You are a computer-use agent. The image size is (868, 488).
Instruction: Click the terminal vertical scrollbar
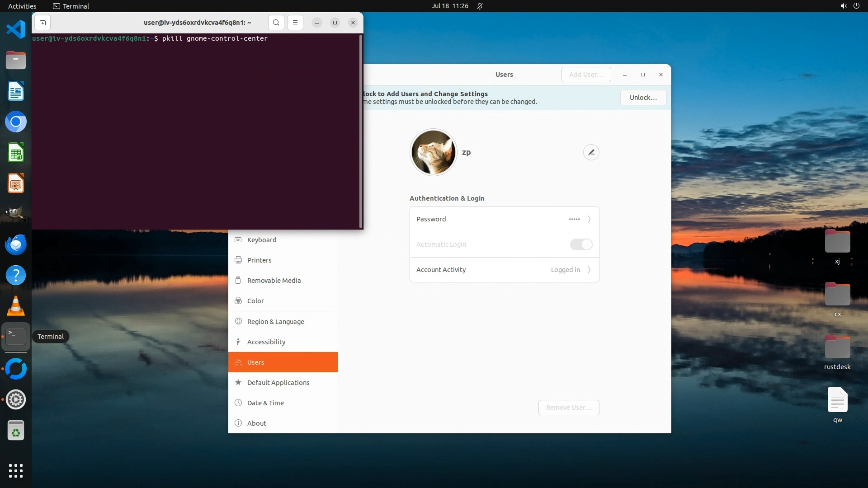point(360,131)
